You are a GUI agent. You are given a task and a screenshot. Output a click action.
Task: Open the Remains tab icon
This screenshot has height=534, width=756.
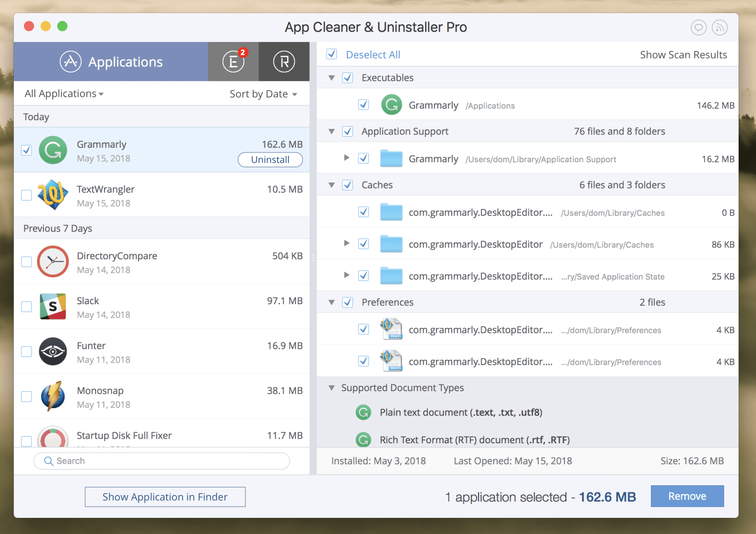[x=284, y=62]
